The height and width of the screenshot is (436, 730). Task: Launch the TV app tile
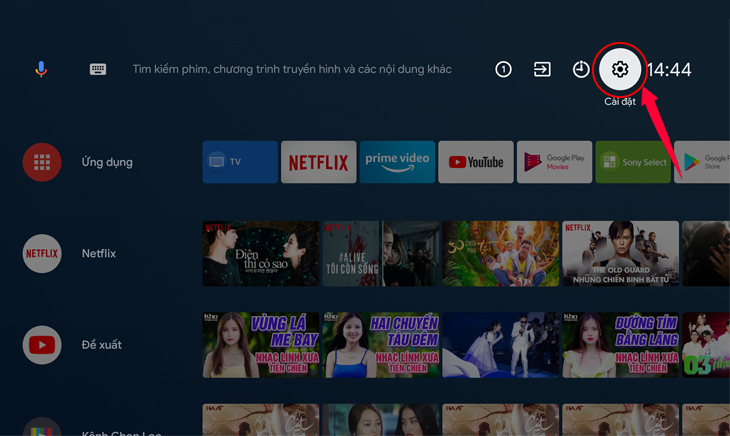[240, 162]
